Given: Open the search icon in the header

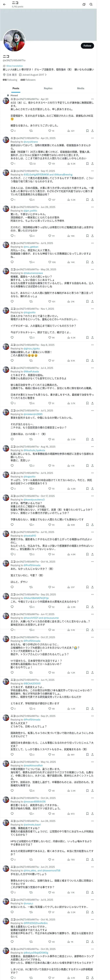Looking at the screenshot, I should (x=91, y=5).
